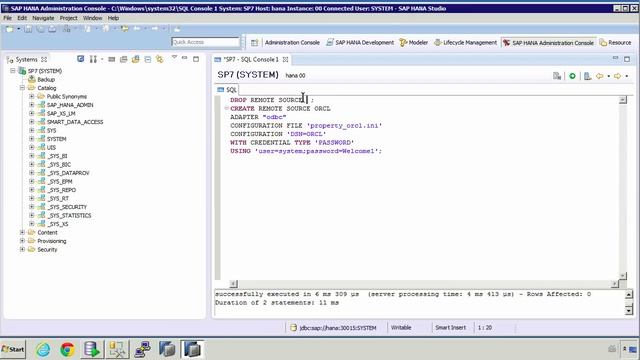640x360 pixels.
Task: Open the Window menu
Action: pyautogui.click(x=92, y=18)
